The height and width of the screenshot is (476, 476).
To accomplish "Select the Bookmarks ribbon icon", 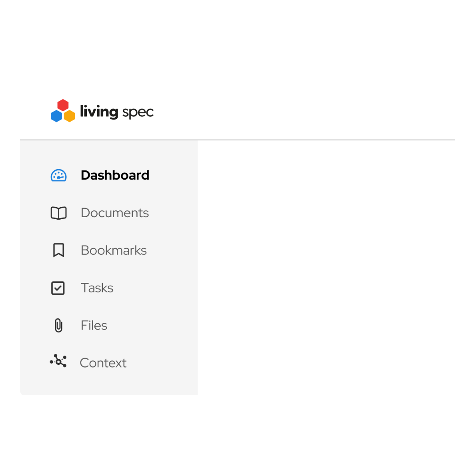I will [58, 250].
